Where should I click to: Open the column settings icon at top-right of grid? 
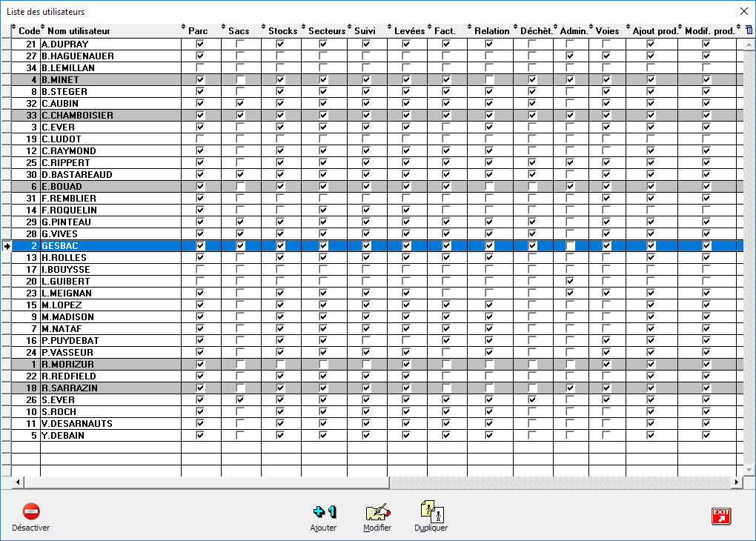(x=749, y=30)
